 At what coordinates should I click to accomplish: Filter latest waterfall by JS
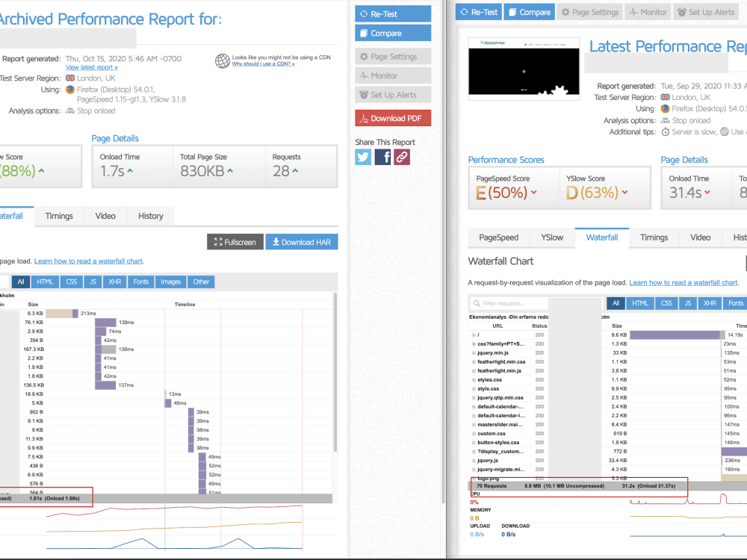(688, 303)
